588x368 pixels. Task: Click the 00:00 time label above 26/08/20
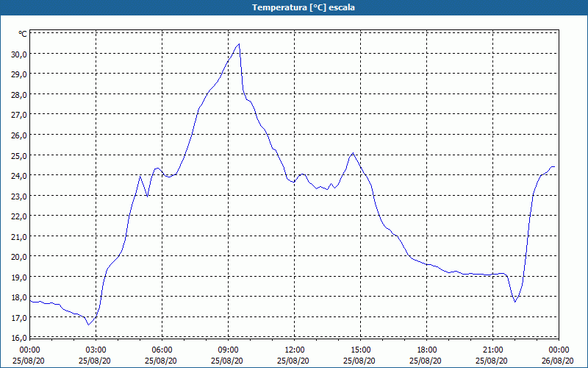coord(559,350)
